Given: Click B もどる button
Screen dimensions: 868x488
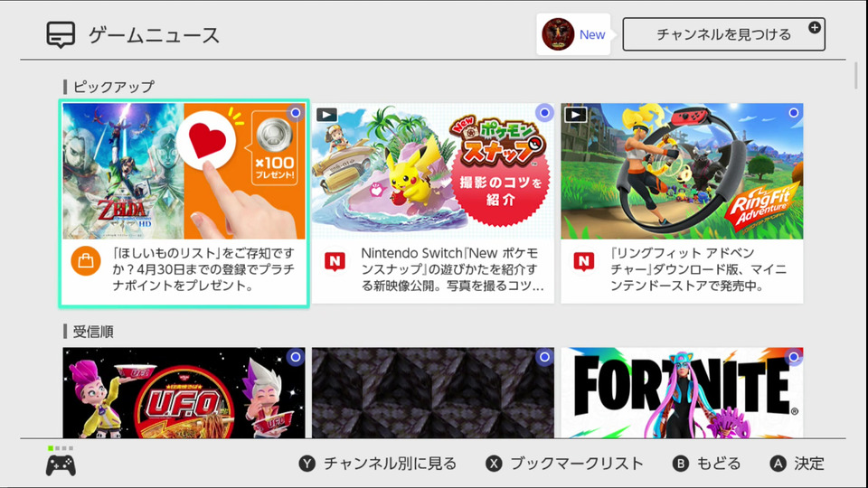Looking at the screenshot, I should [706, 464].
